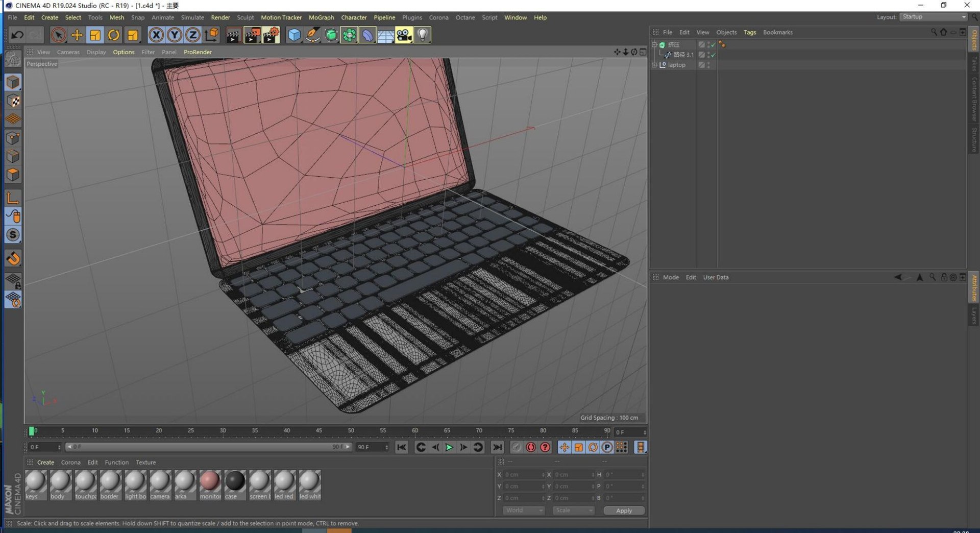Screen dimensions: 980x533
Task: Play the animation forward
Action: 449,447
